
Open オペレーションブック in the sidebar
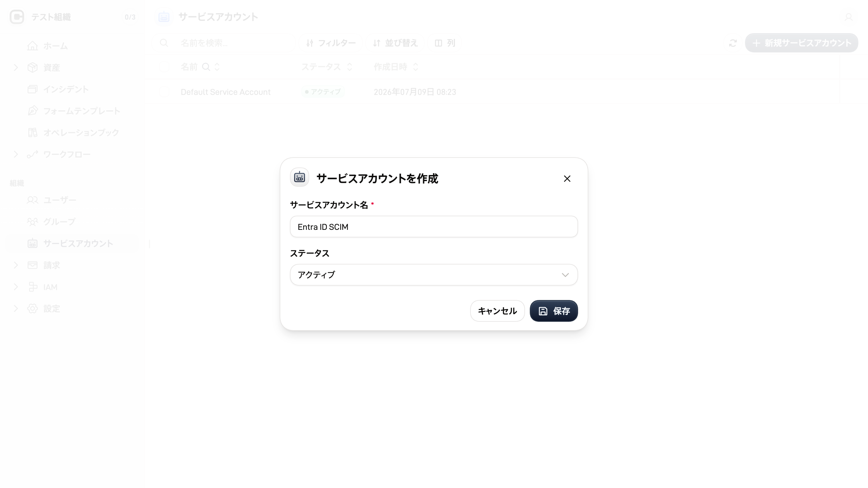[72, 133]
